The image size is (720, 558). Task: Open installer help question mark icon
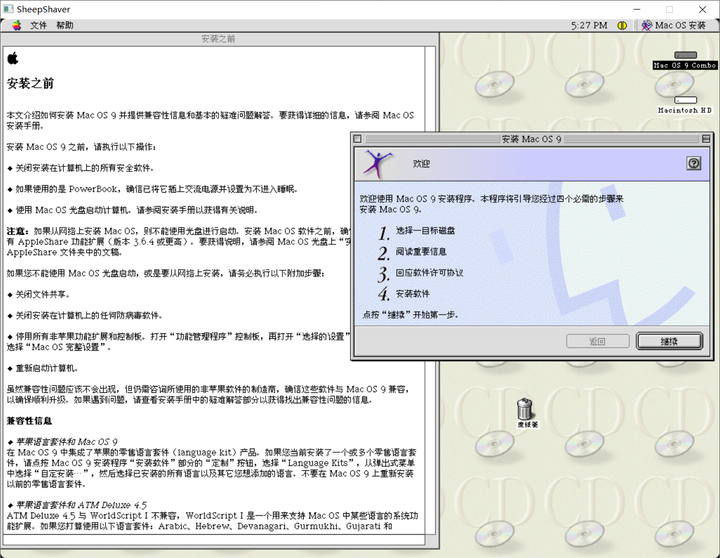[x=693, y=163]
